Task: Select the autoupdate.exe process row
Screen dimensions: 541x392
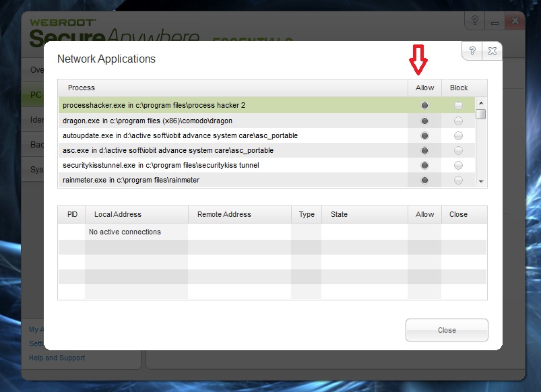Action: point(267,135)
